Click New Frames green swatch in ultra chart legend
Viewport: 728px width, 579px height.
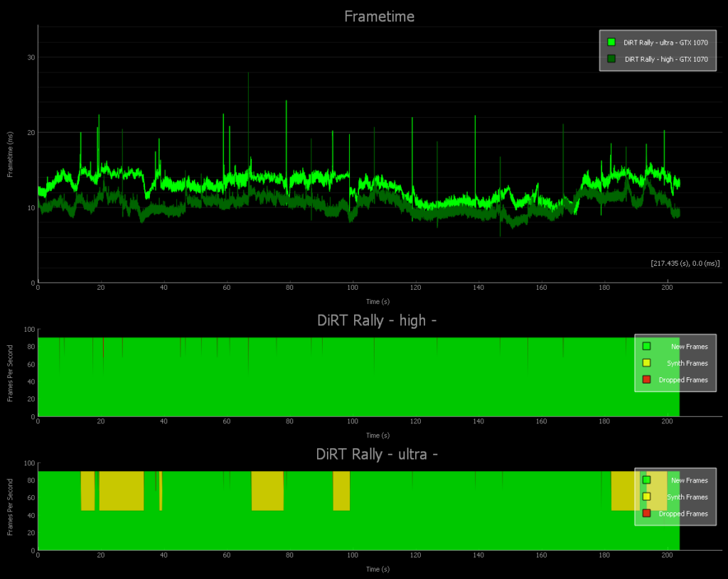tap(646, 480)
